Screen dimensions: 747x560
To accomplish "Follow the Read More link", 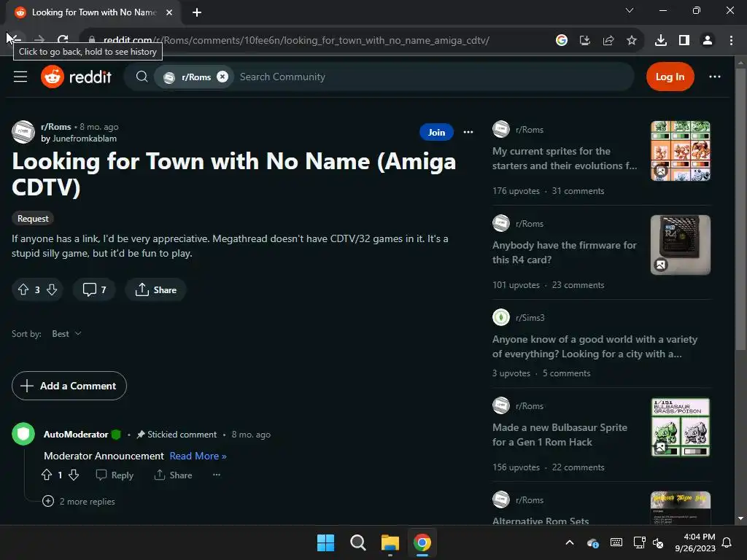I will (x=198, y=456).
